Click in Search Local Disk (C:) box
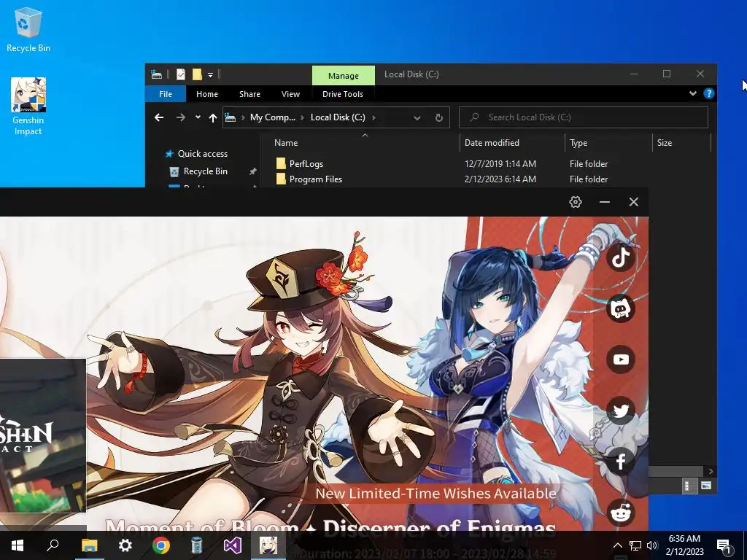This screenshot has height=560, width=747. [x=584, y=117]
